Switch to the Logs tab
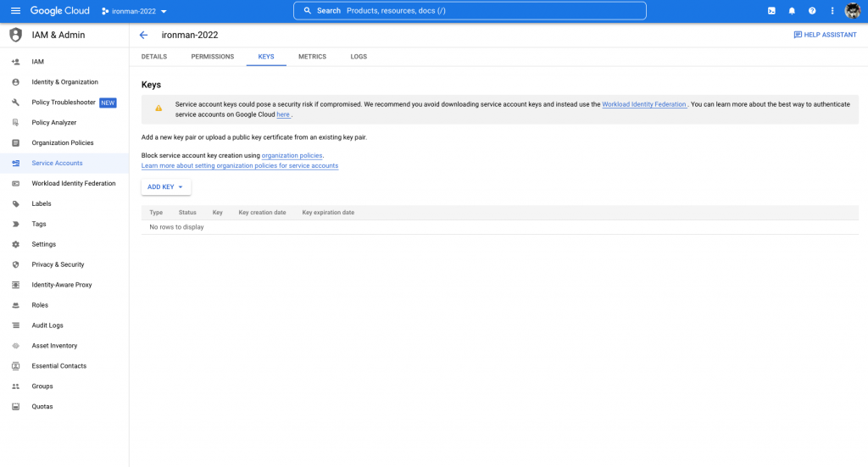The height and width of the screenshot is (467, 868). 359,57
